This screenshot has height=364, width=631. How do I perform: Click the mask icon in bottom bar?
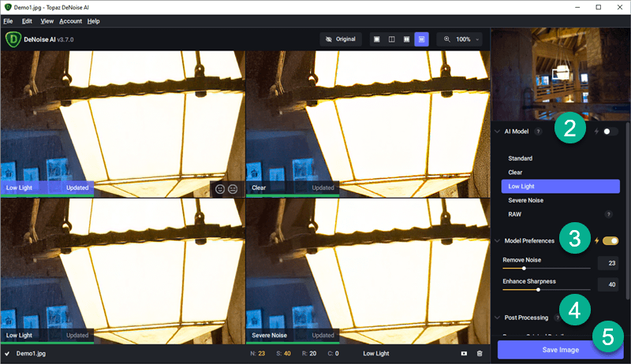tap(464, 354)
